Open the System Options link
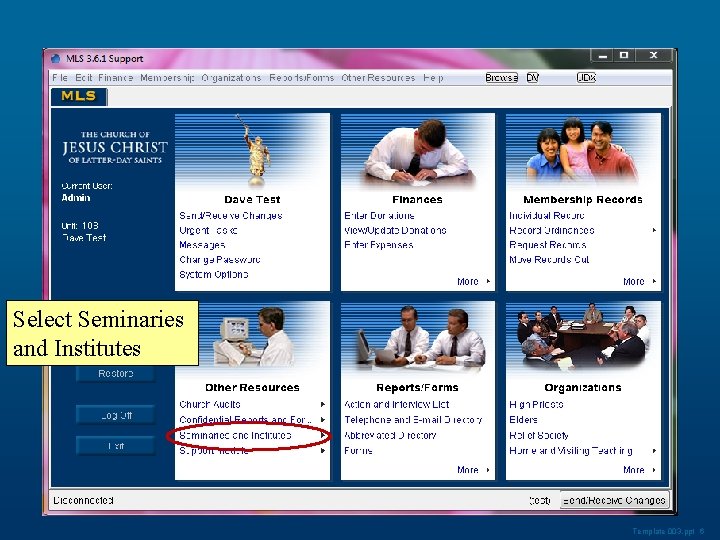720x540 pixels. click(x=214, y=274)
